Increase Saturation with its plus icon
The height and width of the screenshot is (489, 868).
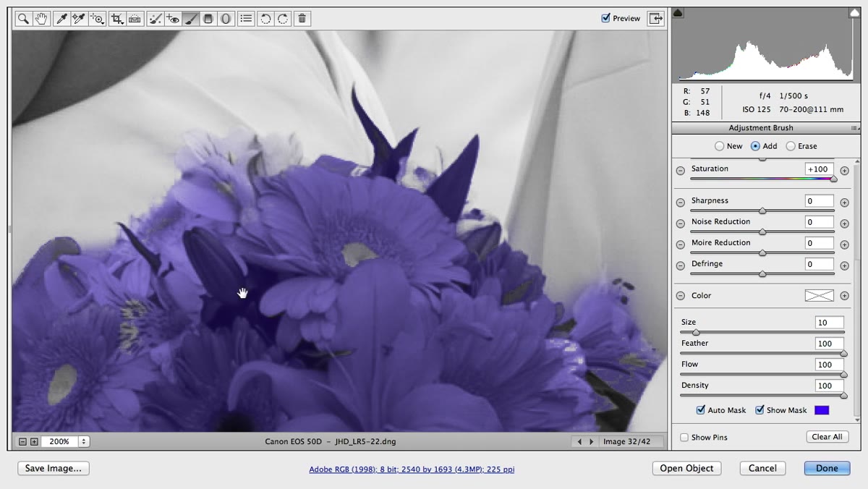coord(844,171)
